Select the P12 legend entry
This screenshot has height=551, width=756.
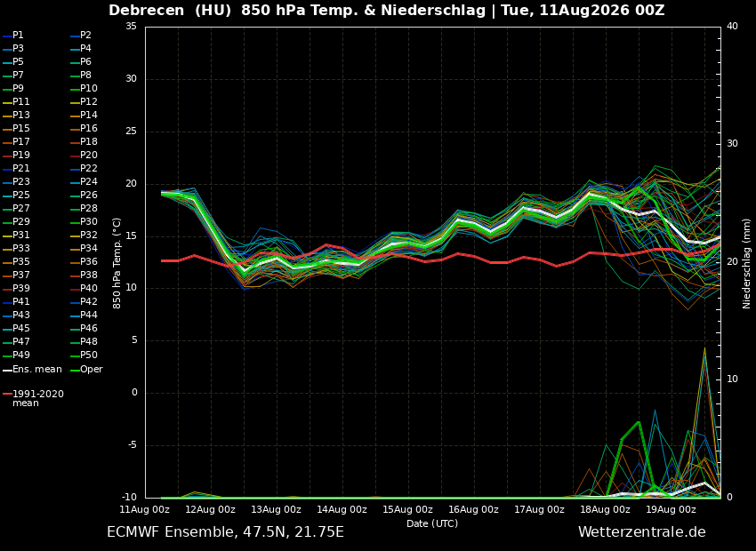(84, 101)
